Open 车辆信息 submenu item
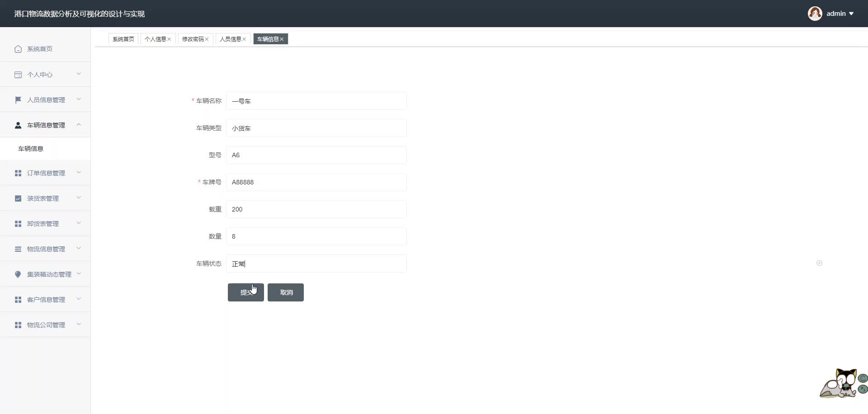The width and height of the screenshot is (868, 414). [45, 149]
